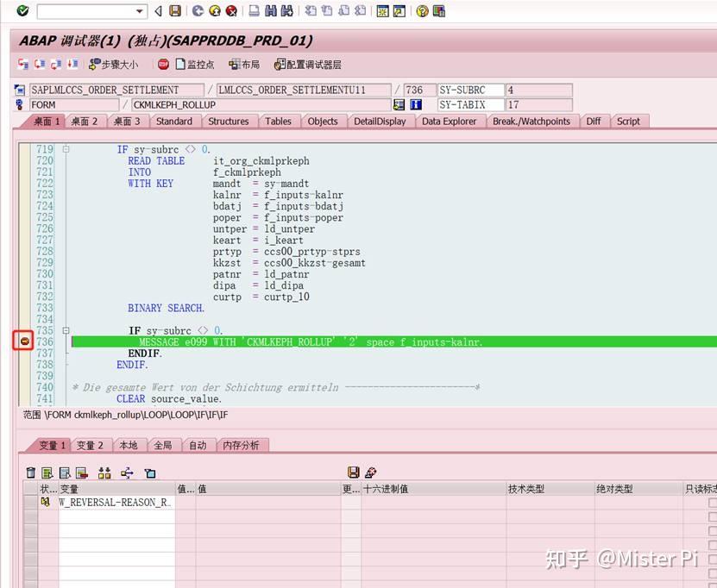Switch to the Tables tab

click(278, 122)
